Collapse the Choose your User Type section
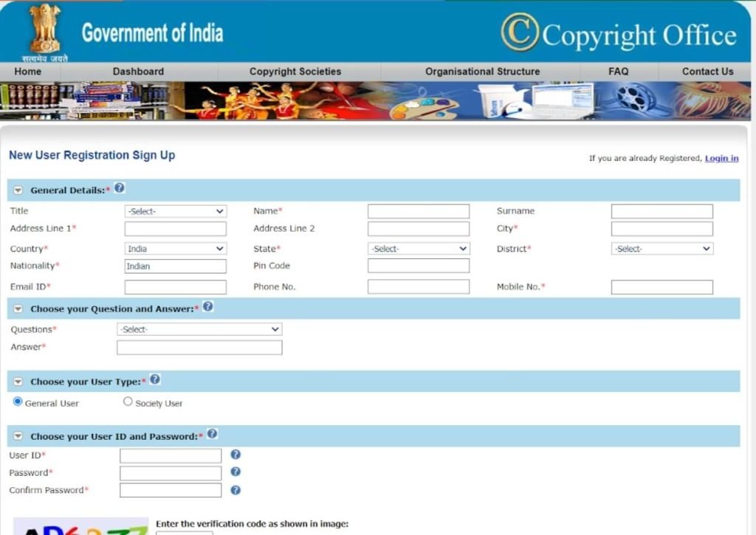This screenshot has height=535, width=756. tap(18, 382)
